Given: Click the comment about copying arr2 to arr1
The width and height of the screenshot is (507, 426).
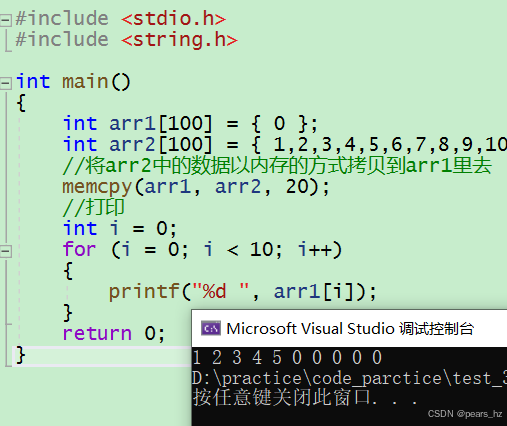Looking at the screenshot, I should (277, 166).
